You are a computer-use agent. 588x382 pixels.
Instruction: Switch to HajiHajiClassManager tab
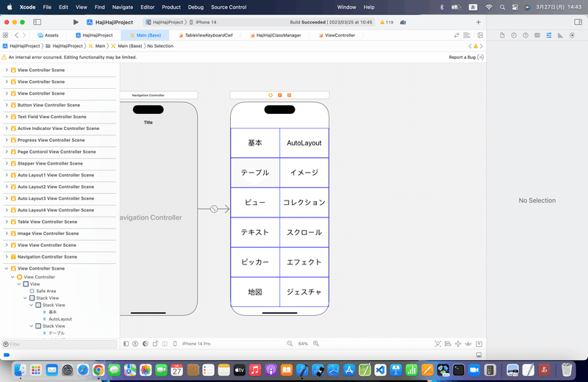point(276,35)
